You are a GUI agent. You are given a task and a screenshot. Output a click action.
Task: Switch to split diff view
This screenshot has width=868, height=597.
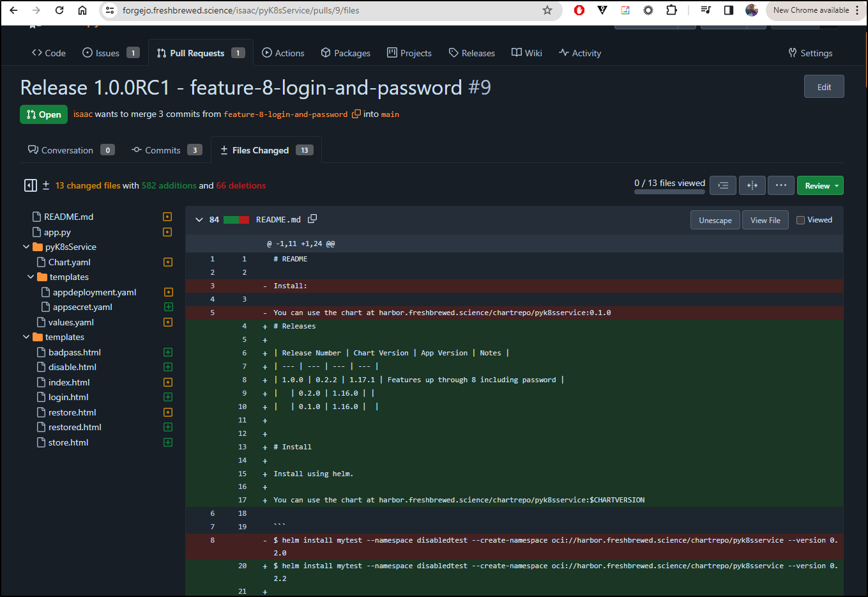coord(752,185)
